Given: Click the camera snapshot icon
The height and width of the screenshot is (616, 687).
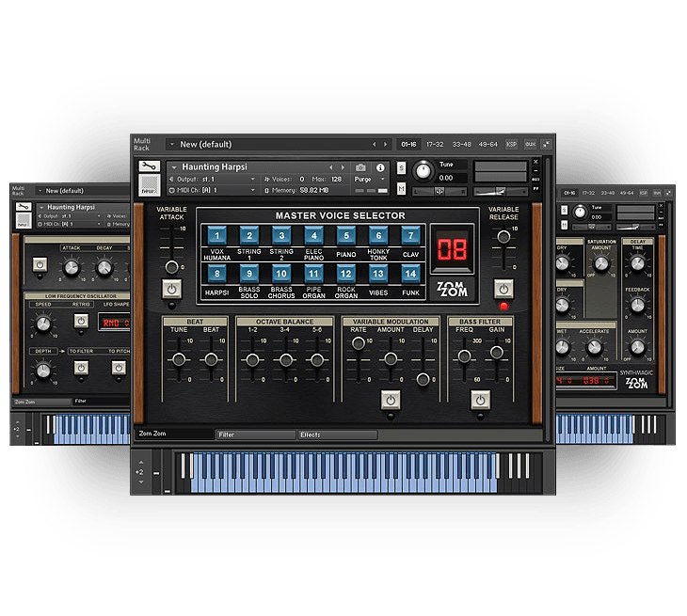Looking at the screenshot, I should 360,167.
